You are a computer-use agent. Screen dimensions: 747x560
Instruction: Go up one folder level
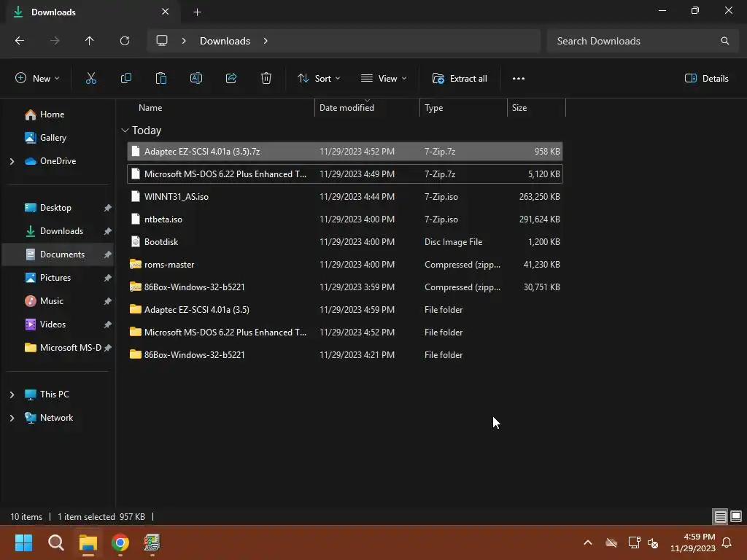(89, 41)
